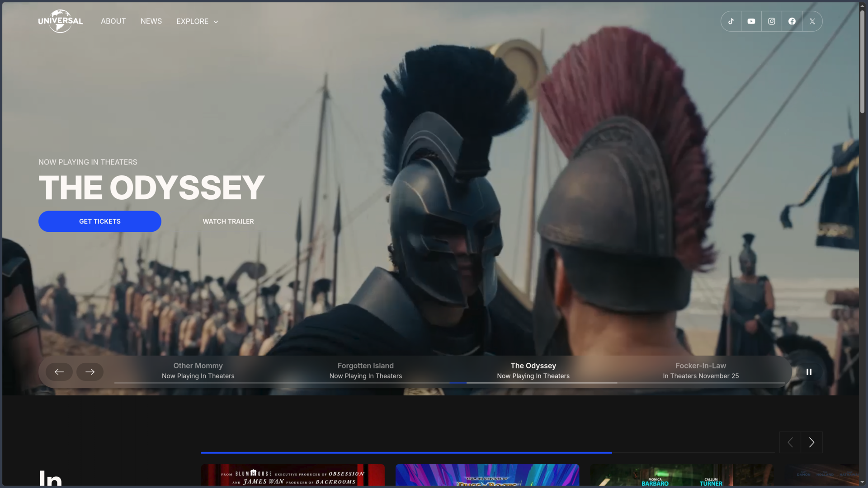Screen dimensions: 868x488
Task: Select the Focker-In-Law slide tab
Action: [x=701, y=371]
